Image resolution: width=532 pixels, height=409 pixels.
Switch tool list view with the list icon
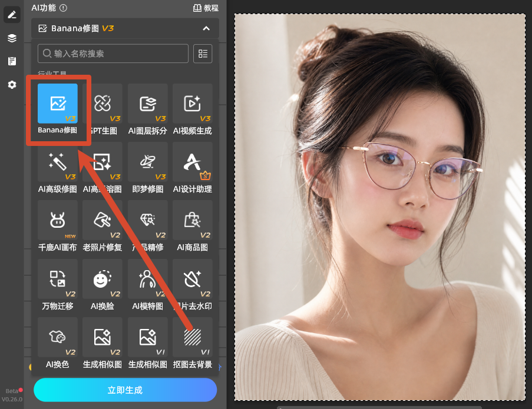(x=203, y=54)
